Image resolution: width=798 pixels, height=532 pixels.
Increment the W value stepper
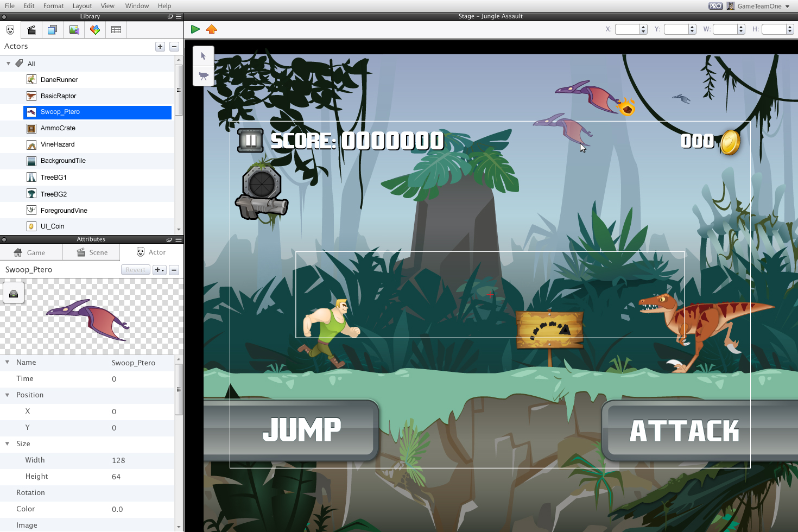(x=742, y=27)
